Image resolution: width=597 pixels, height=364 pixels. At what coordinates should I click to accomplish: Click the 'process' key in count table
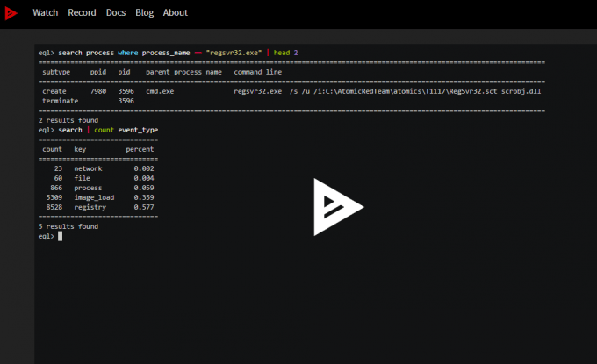(88, 188)
